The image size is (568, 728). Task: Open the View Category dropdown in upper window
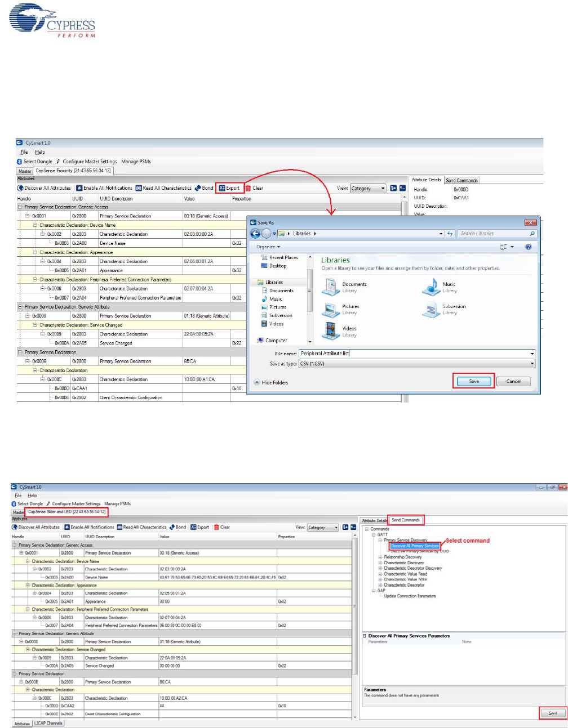[x=368, y=188]
